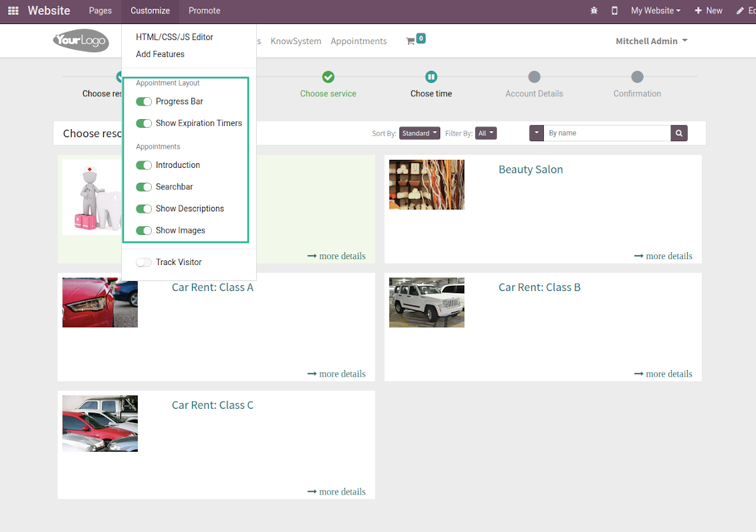Open the shopping cart icon
The height and width of the screenshot is (532, 756).
(410, 41)
